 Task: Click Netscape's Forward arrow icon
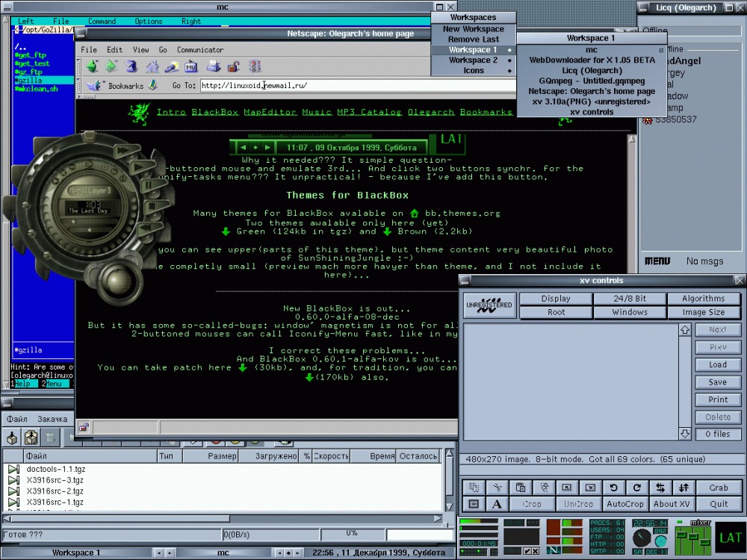point(111,66)
